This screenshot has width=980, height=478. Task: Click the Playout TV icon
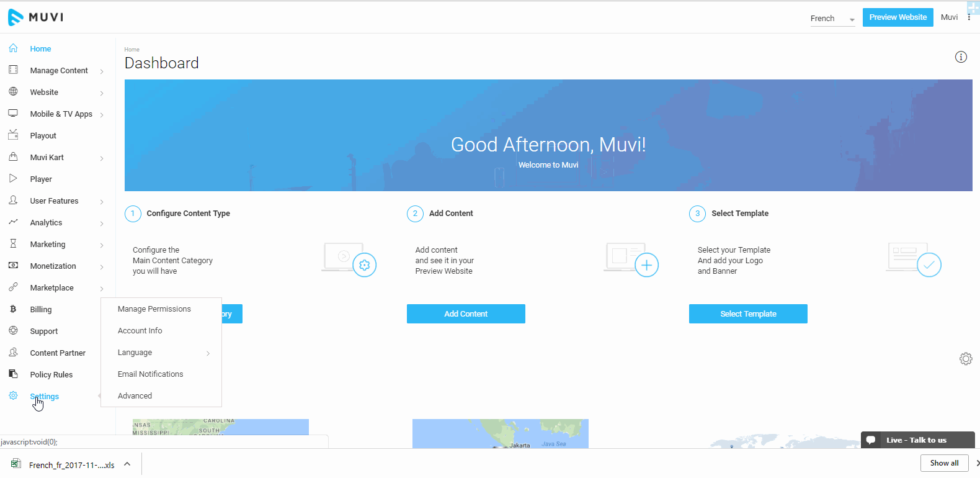coord(13,135)
